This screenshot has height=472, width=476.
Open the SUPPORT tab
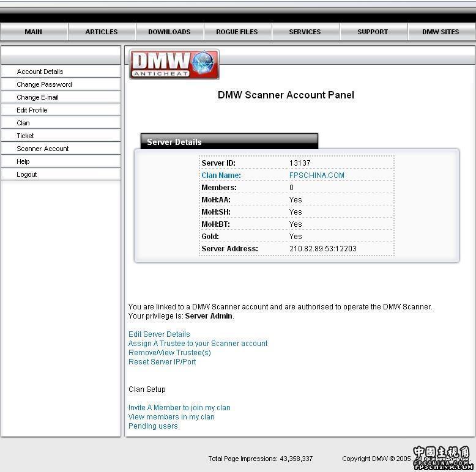(373, 32)
